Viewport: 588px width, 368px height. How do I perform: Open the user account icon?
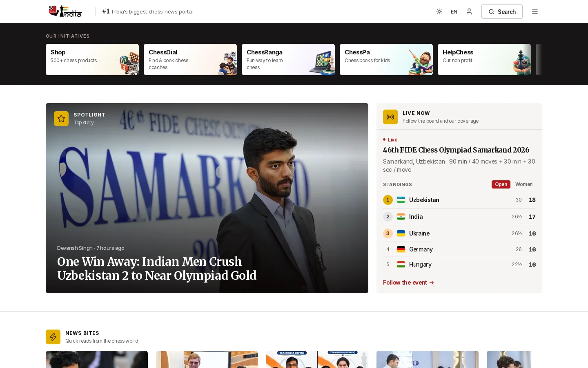pos(469,11)
